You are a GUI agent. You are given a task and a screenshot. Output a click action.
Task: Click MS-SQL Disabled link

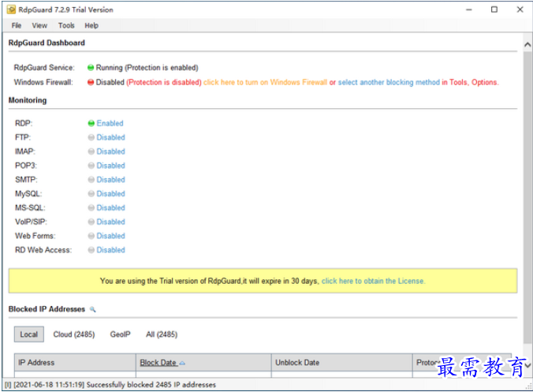(111, 207)
